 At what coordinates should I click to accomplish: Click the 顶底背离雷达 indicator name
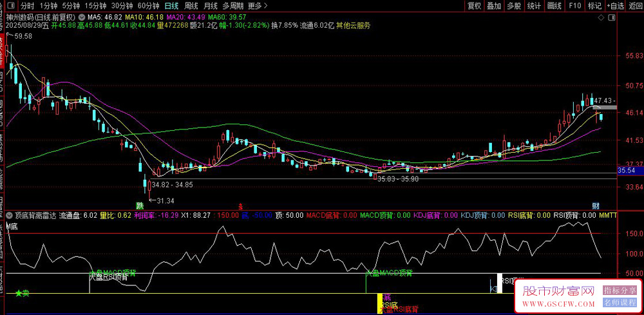35,215
